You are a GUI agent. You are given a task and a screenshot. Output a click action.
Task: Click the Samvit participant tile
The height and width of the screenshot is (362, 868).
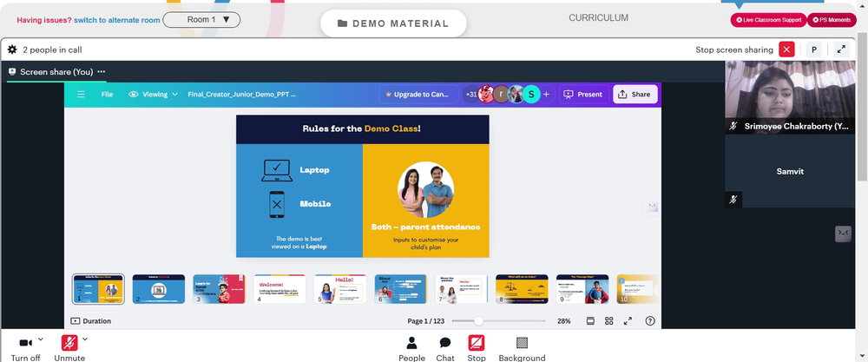tap(790, 172)
